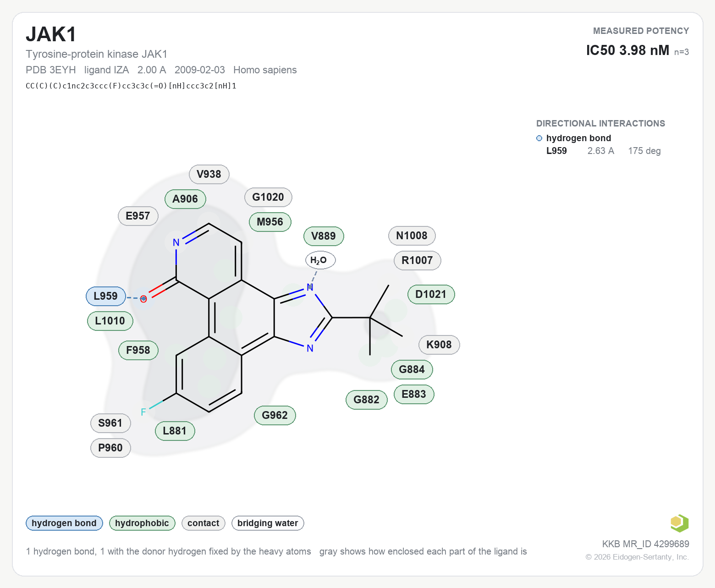Click the hydrophobic legend pill

[142, 523]
